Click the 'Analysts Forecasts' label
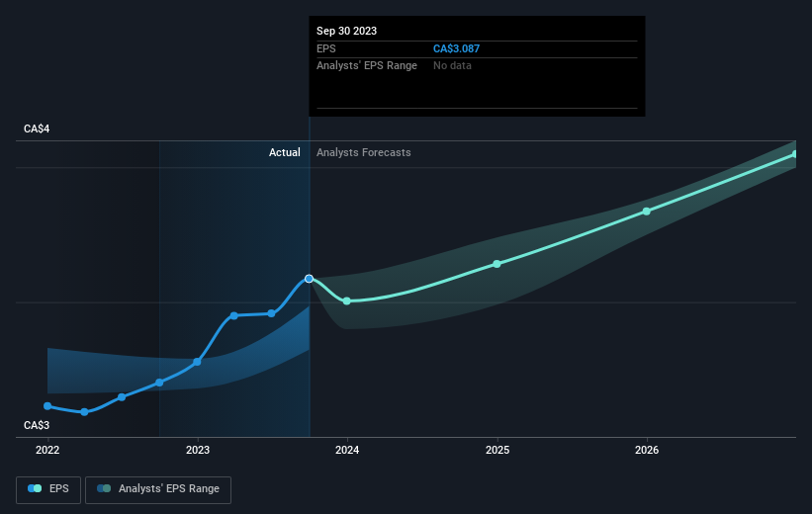 364,152
